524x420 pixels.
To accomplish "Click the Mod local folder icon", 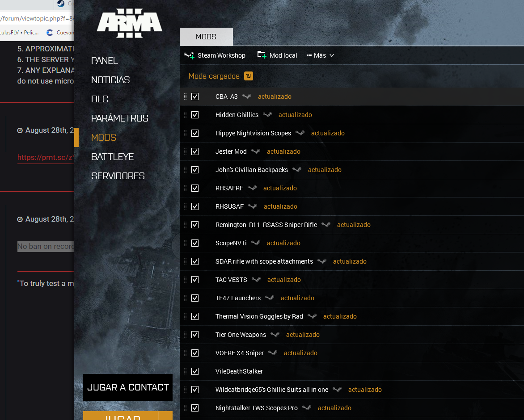I will 262,55.
